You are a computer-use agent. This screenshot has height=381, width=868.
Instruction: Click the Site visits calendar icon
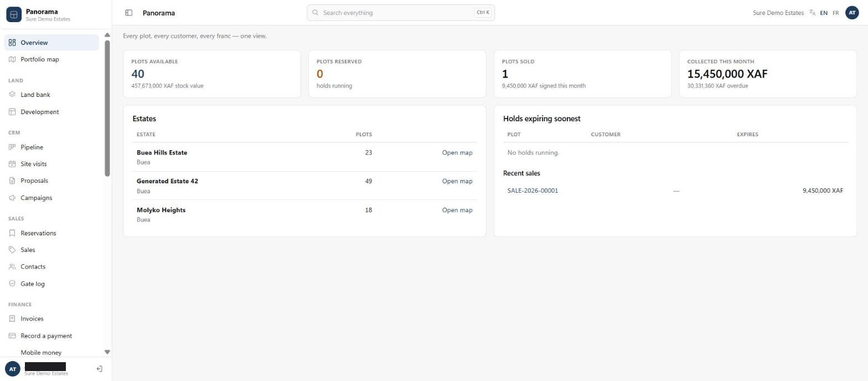[x=12, y=164]
